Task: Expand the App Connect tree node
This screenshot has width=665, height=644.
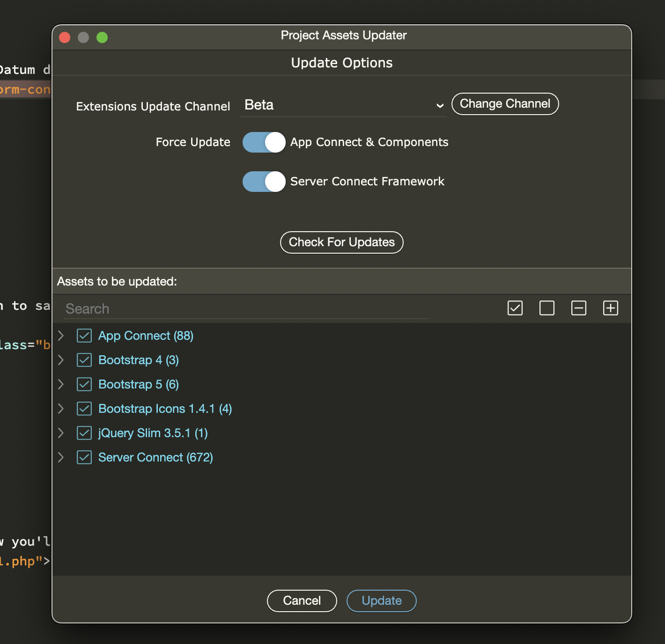Action: coord(61,336)
